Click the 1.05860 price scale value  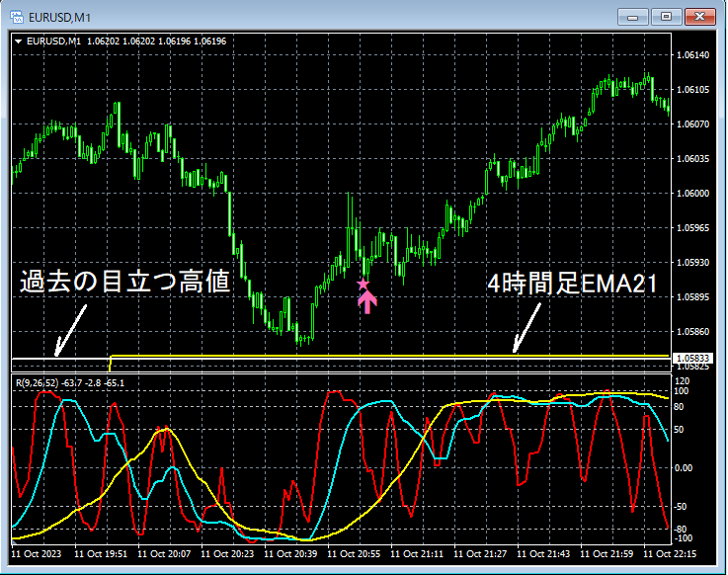click(x=692, y=332)
